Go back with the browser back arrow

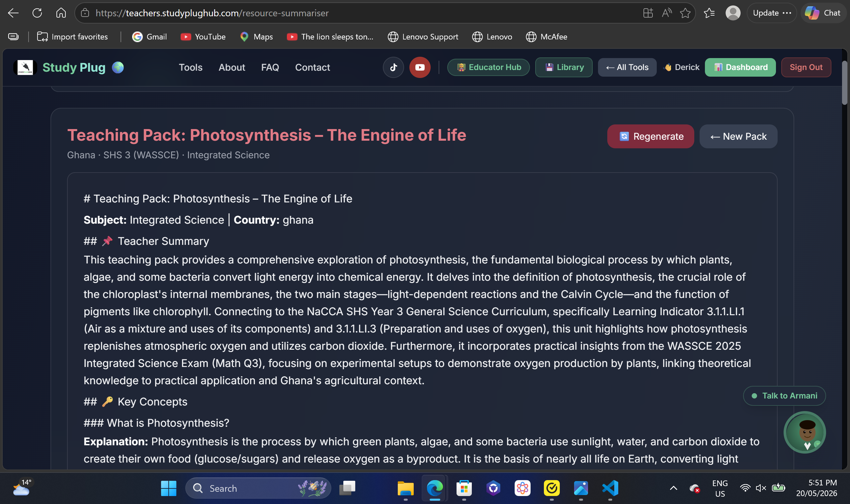click(x=13, y=13)
